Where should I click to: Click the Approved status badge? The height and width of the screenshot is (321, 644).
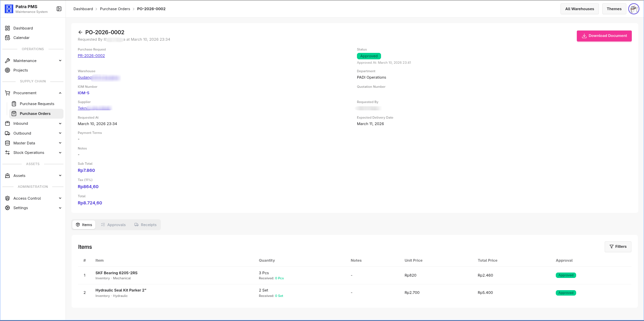pyautogui.click(x=369, y=56)
